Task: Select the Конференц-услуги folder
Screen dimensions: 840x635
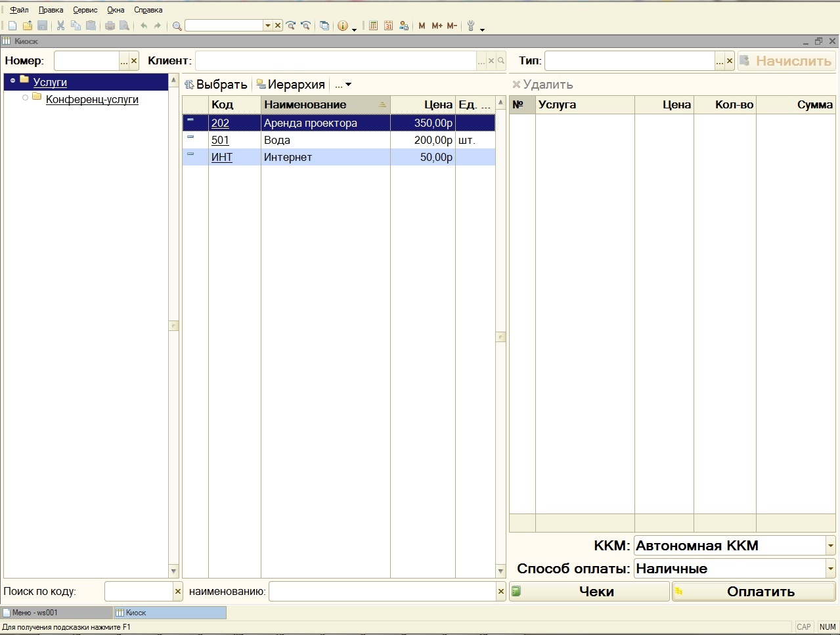Action: pyautogui.click(x=92, y=99)
